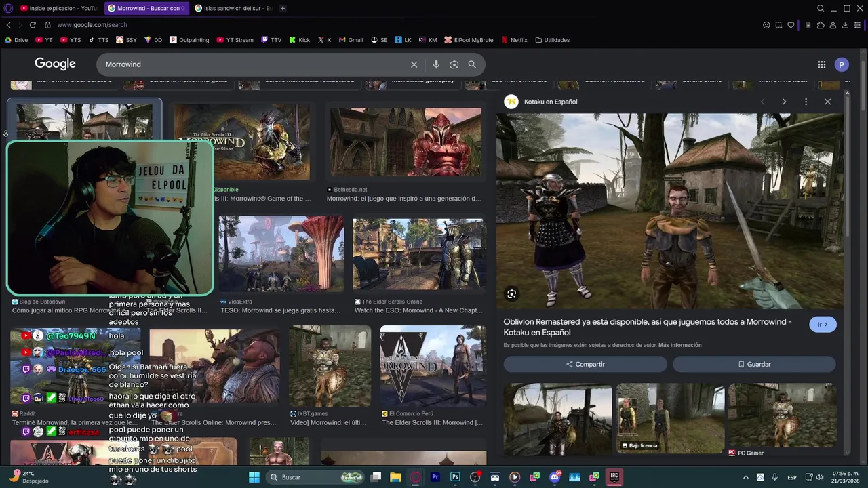868x488 pixels.
Task: Click the heart bookmark icon in toolbar
Action: pos(791,25)
